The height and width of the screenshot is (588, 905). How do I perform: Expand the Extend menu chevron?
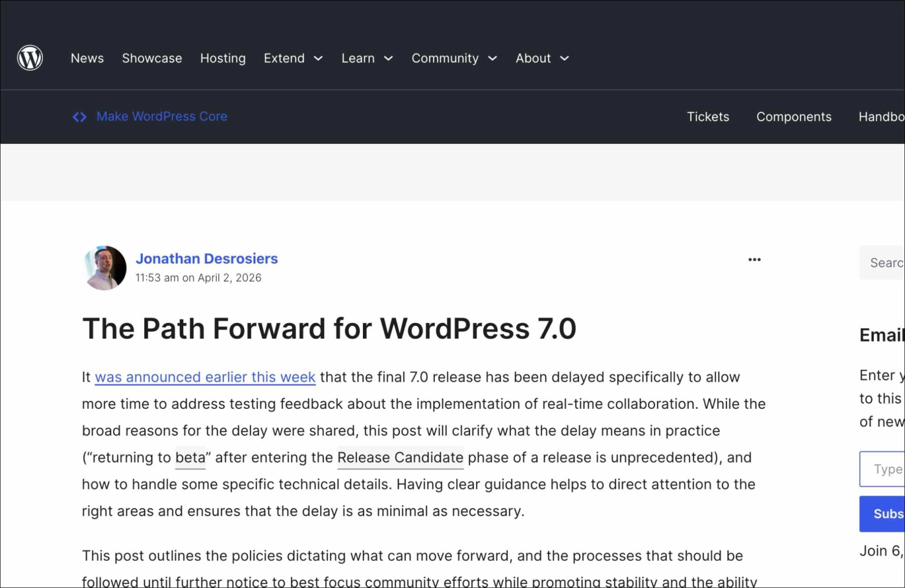(x=318, y=58)
